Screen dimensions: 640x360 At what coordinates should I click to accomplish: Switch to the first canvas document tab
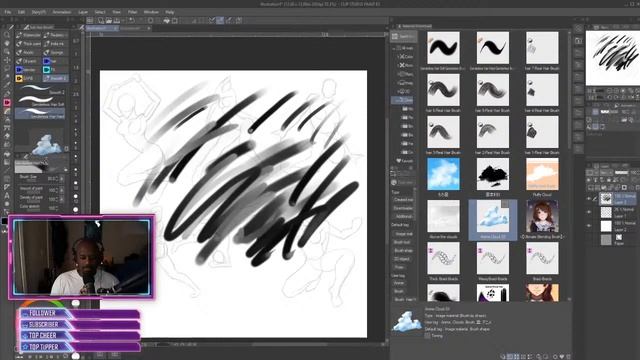pos(101,29)
